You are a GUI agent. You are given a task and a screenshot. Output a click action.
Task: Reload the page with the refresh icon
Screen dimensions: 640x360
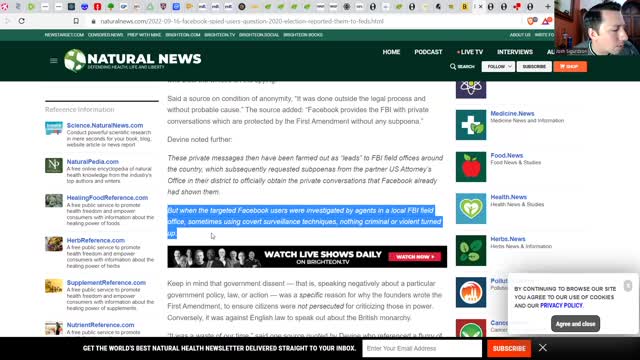coord(22,21)
